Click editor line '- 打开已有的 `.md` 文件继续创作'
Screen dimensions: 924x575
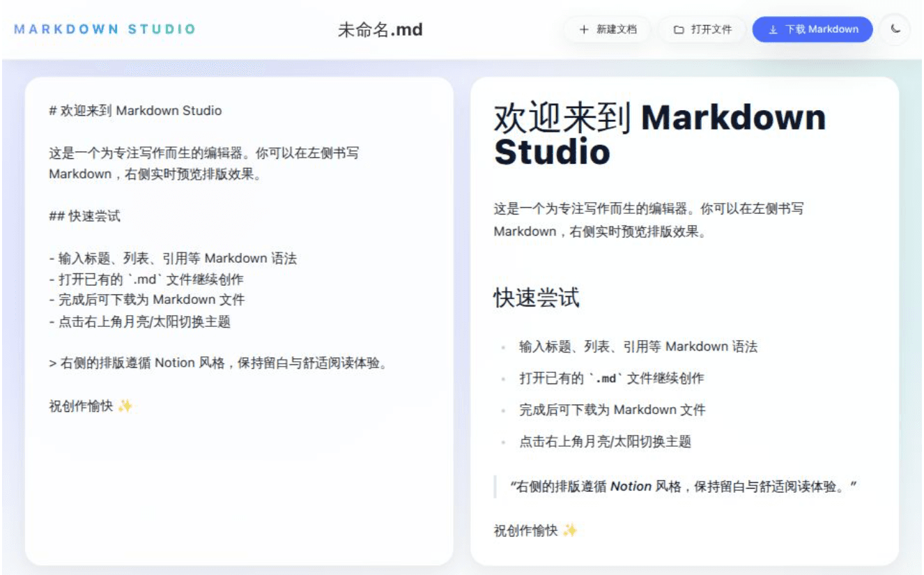click(x=146, y=279)
